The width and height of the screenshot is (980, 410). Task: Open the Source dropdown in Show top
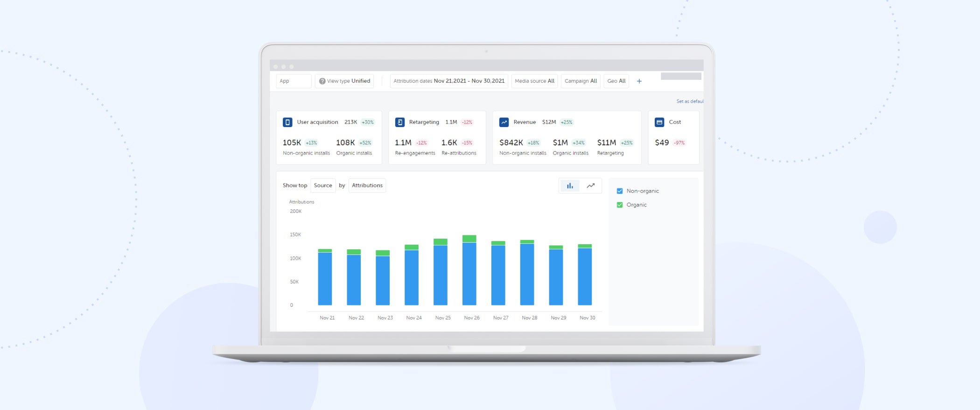coord(323,185)
